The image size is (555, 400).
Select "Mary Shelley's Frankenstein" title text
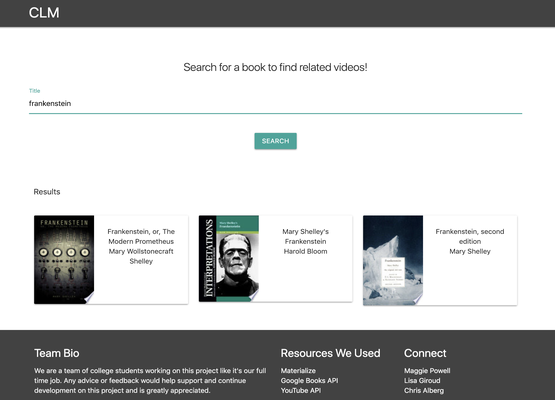(305, 236)
